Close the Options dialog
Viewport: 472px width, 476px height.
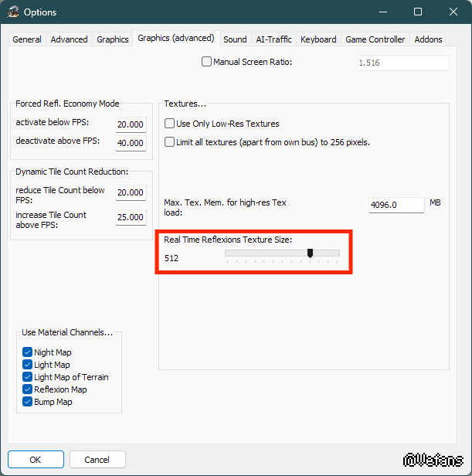pyautogui.click(x=453, y=12)
